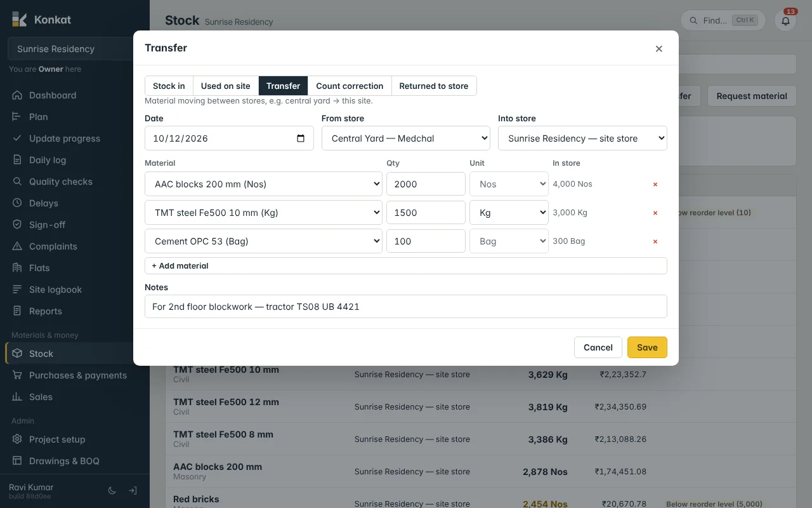Toggle dark mode moon icon
This screenshot has height=508, width=812.
tap(112, 491)
